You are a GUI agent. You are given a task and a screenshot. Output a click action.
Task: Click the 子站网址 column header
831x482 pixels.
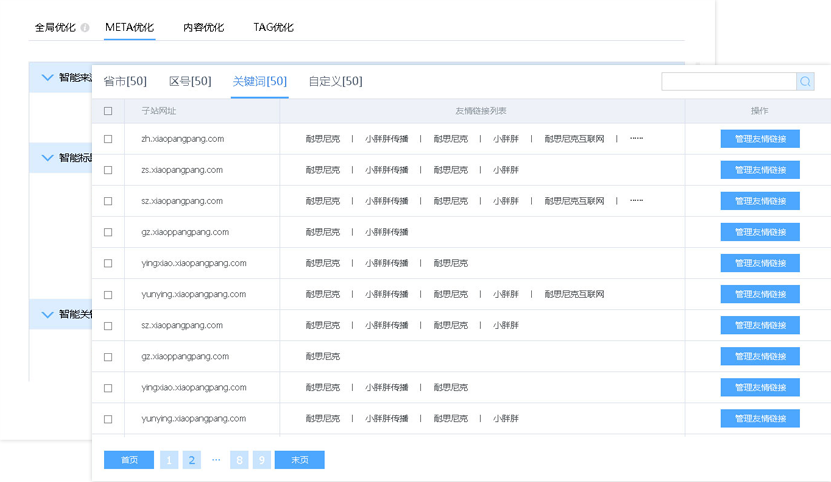point(159,111)
